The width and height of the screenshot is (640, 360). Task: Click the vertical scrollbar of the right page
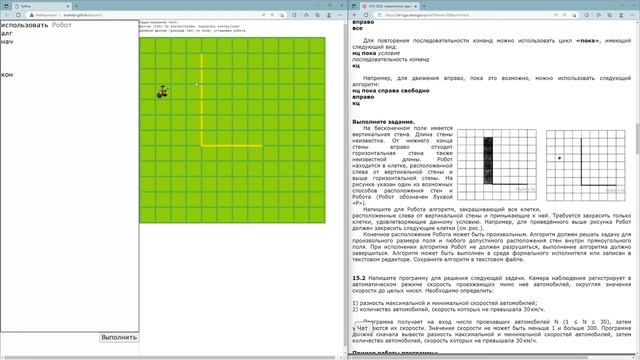(638, 139)
